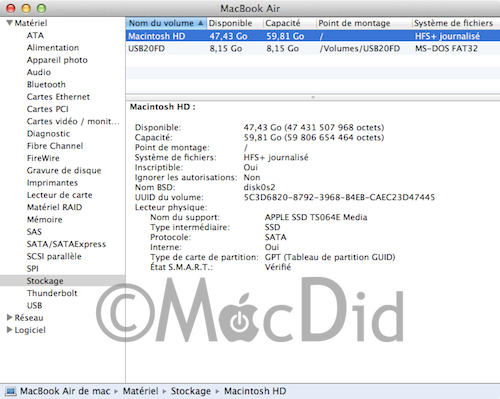
Task: Click the split pane divider handle
Action: pyautogui.click(x=313, y=97)
